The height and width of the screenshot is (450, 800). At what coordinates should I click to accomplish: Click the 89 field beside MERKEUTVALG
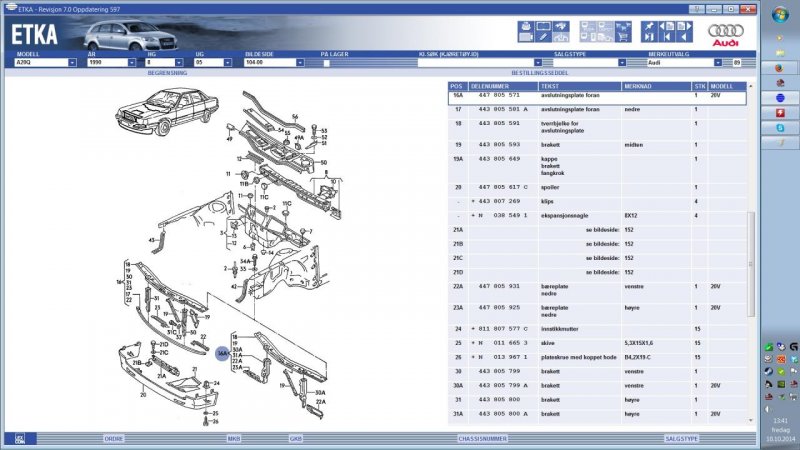click(x=736, y=62)
